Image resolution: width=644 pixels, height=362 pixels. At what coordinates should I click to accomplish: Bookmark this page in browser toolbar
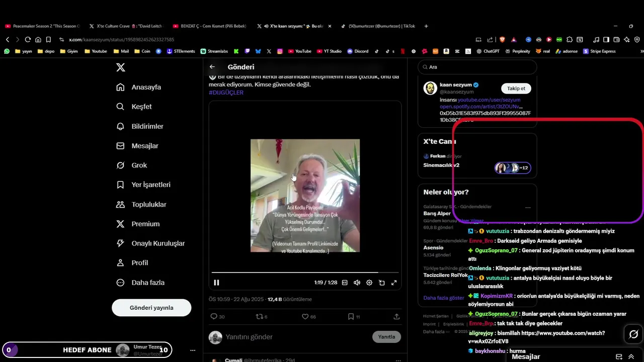tap(48, 39)
